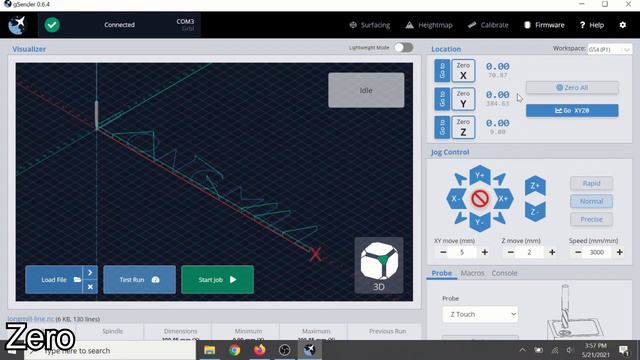The width and height of the screenshot is (640, 360).
Task: Decrease Z move value
Action: (511, 252)
